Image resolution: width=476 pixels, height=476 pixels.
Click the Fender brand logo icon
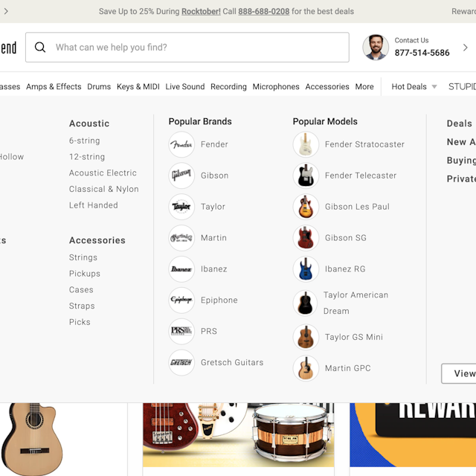pos(181,144)
